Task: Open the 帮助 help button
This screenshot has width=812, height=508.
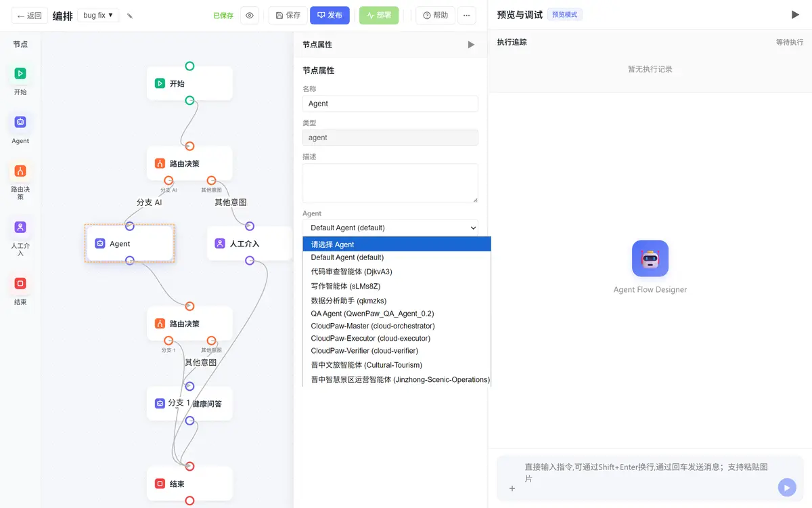Action: coord(435,16)
